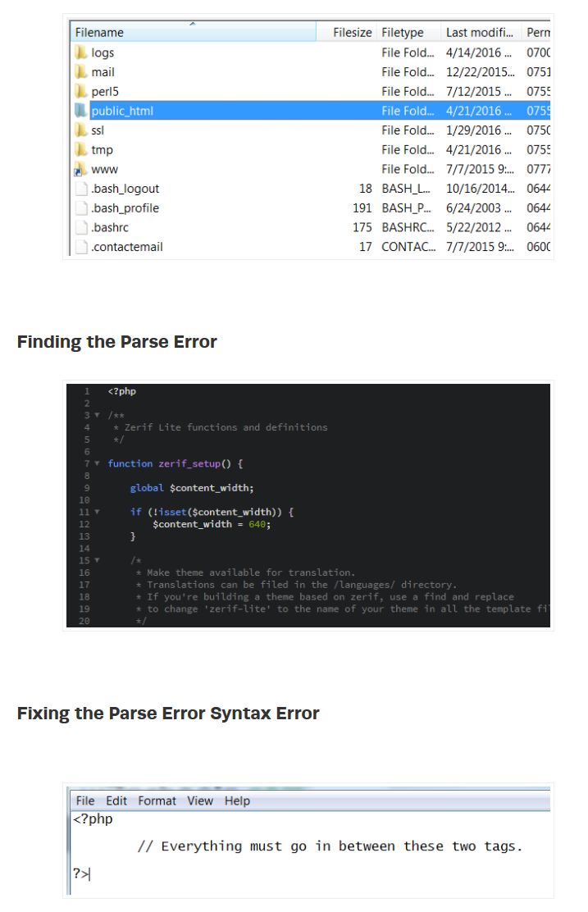Click the sort arrow on Filename header
The image size is (588, 912).
point(194,25)
